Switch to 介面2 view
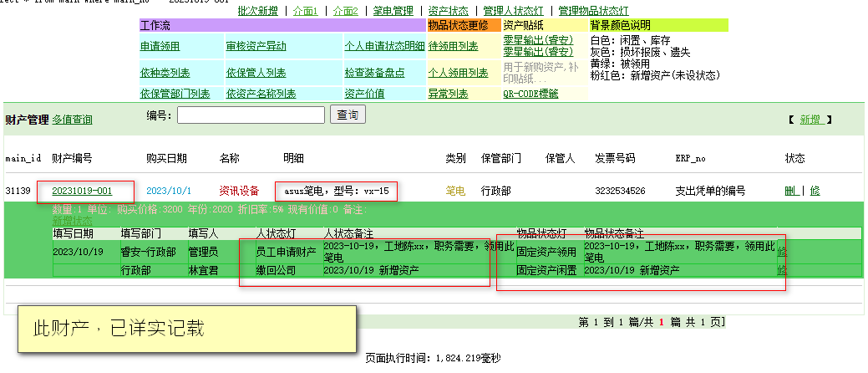 click(x=345, y=11)
